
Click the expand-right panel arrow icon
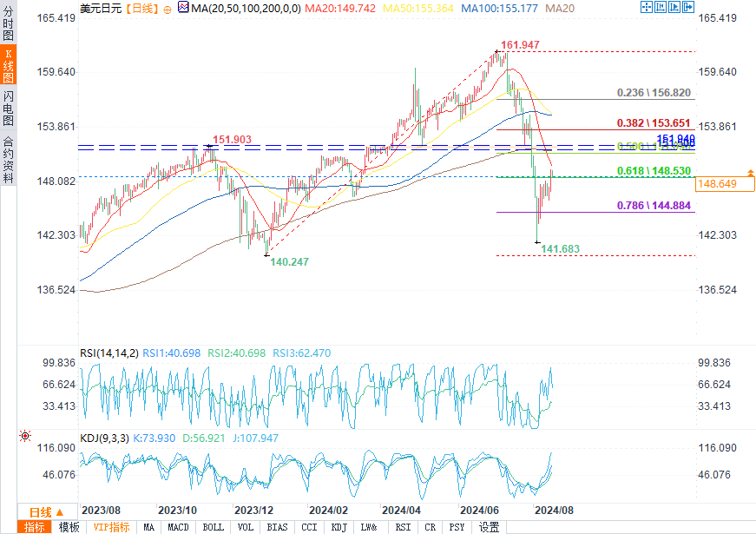tap(688, 7)
